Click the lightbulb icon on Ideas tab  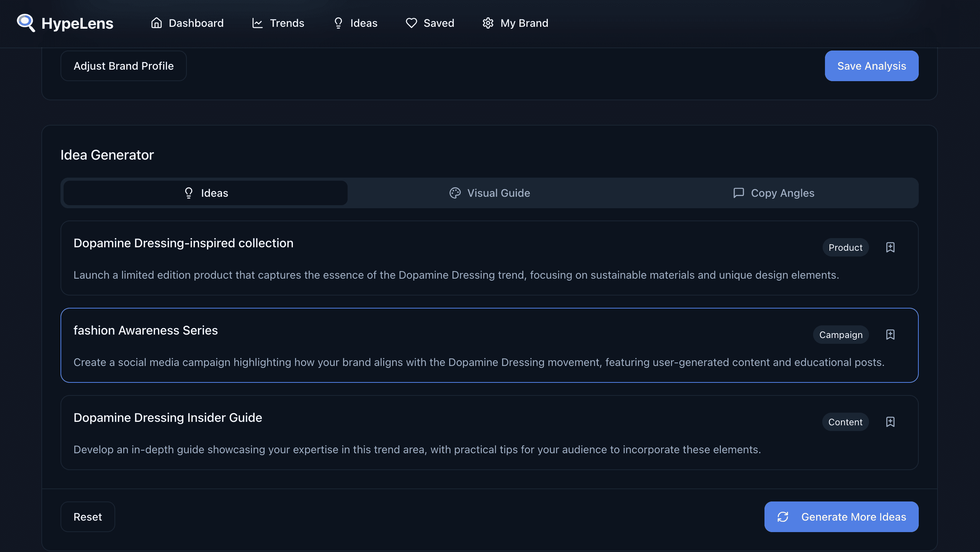tap(189, 193)
